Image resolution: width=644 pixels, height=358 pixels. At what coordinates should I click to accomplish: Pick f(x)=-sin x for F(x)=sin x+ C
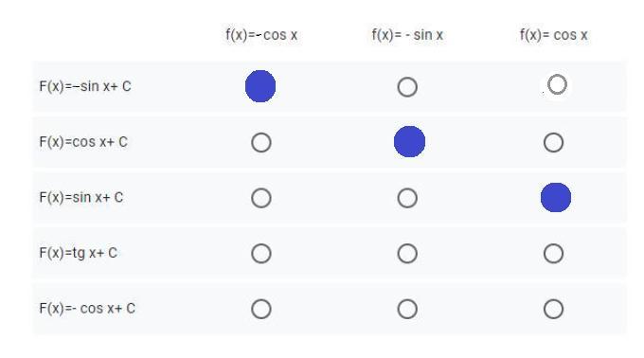(407, 198)
